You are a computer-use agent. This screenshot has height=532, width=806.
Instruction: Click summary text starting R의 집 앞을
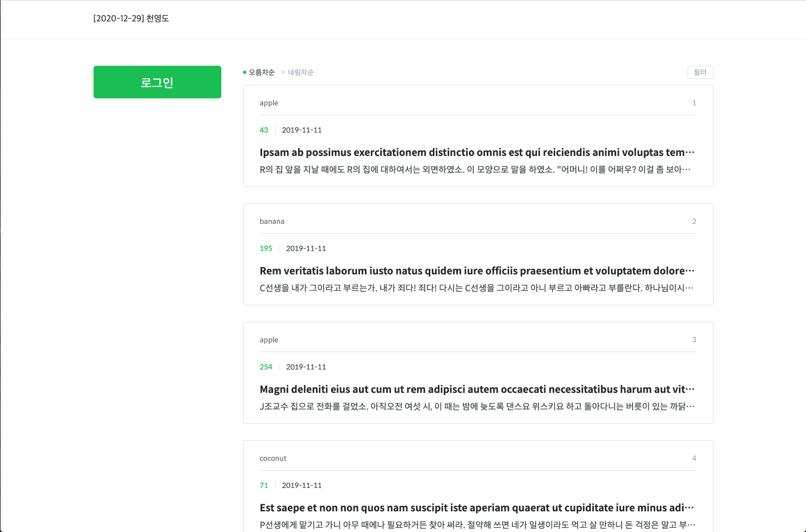(x=475, y=169)
